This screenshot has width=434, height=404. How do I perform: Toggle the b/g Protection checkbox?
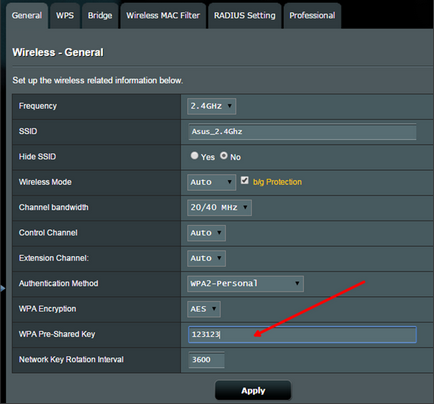[245, 180]
